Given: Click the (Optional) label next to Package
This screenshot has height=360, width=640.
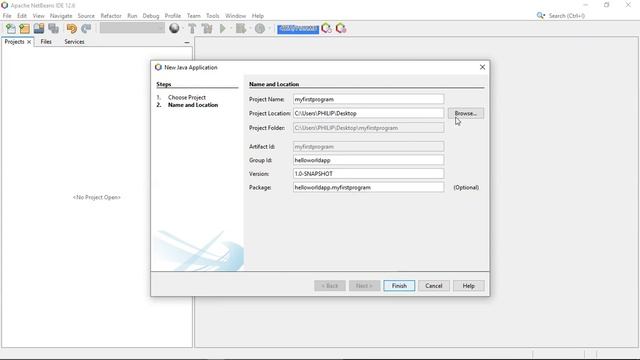Looking at the screenshot, I should [466, 187].
